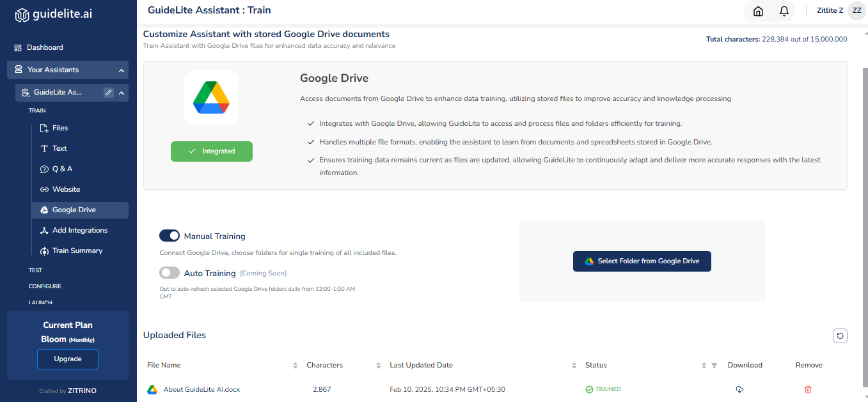The image size is (868, 402).
Task: Click About GuideLite AI.docx file name
Action: [201, 389]
